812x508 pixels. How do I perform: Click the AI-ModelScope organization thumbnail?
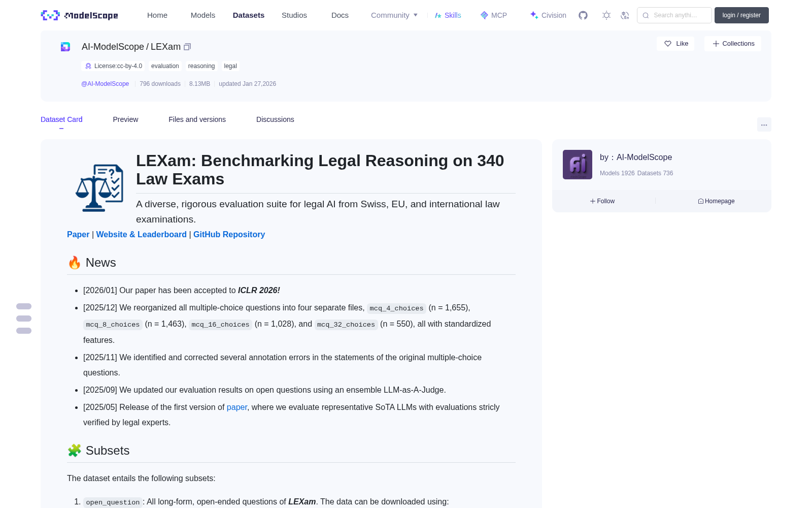[x=578, y=165]
